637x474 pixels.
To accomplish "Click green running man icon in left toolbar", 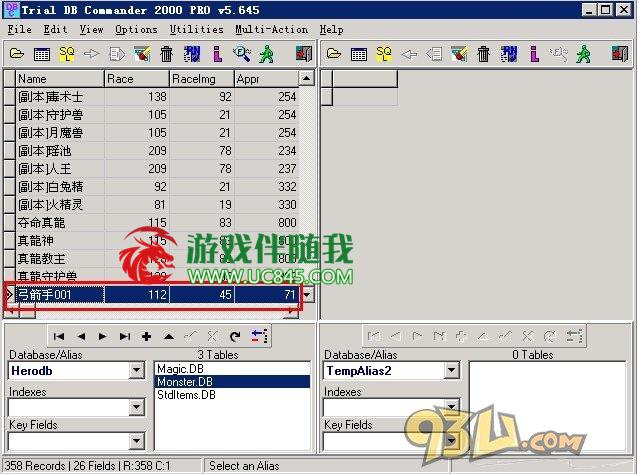I will 267,53.
